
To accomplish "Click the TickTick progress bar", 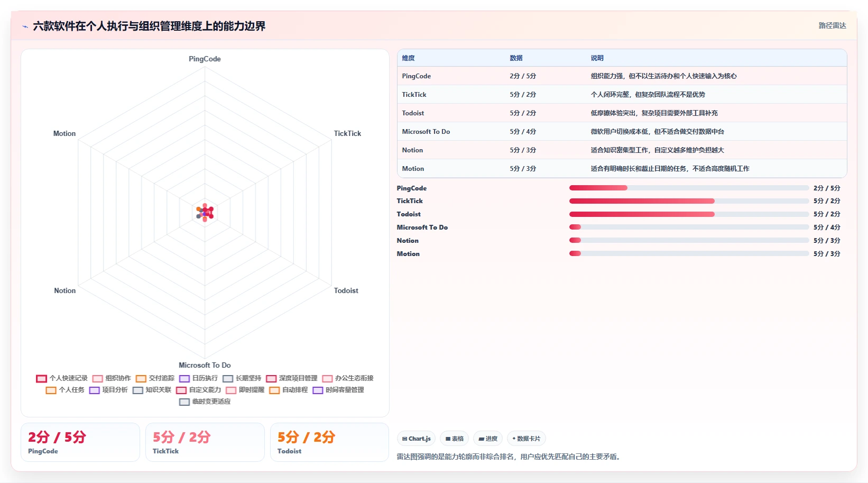I will (x=689, y=201).
